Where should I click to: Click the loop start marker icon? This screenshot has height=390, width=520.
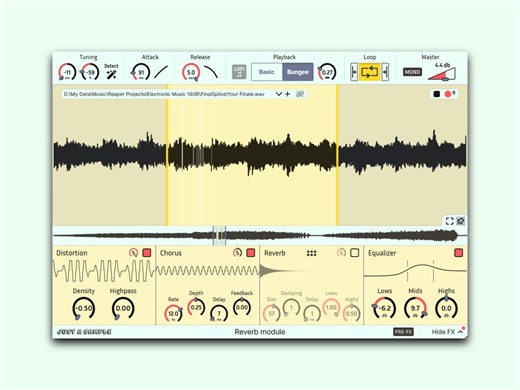354,72
